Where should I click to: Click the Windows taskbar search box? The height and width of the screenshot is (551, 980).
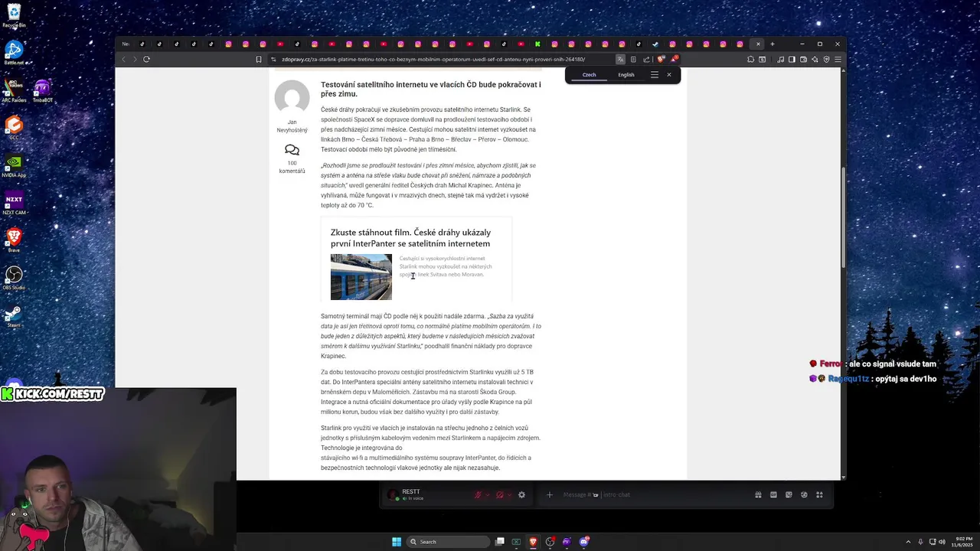[x=448, y=542]
